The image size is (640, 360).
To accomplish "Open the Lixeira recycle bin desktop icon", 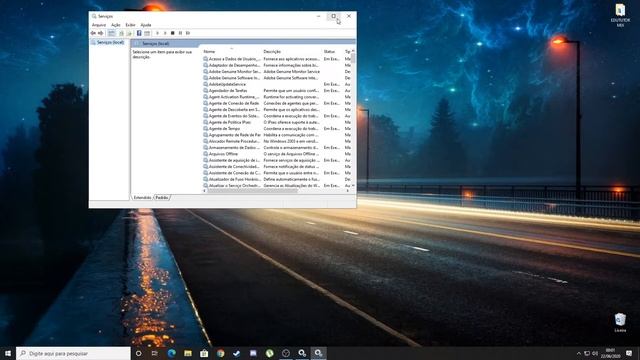I will pyautogui.click(x=620, y=322).
